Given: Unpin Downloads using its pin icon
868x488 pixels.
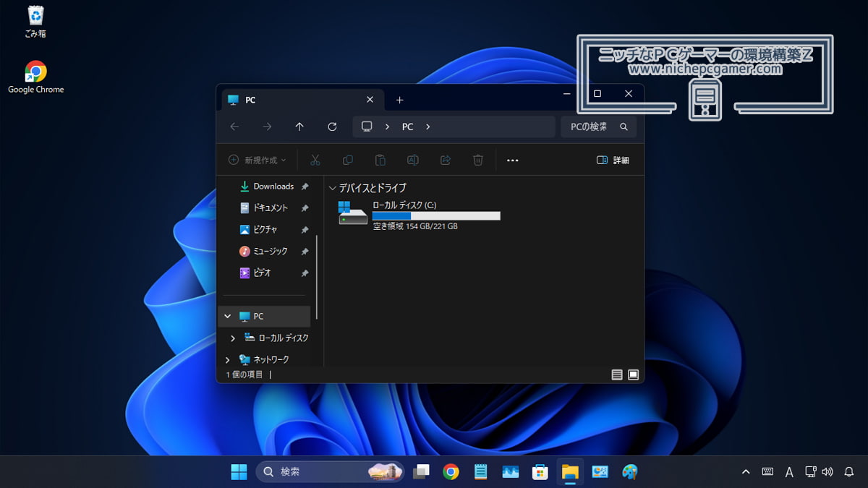Looking at the screenshot, I should click(x=305, y=187).
